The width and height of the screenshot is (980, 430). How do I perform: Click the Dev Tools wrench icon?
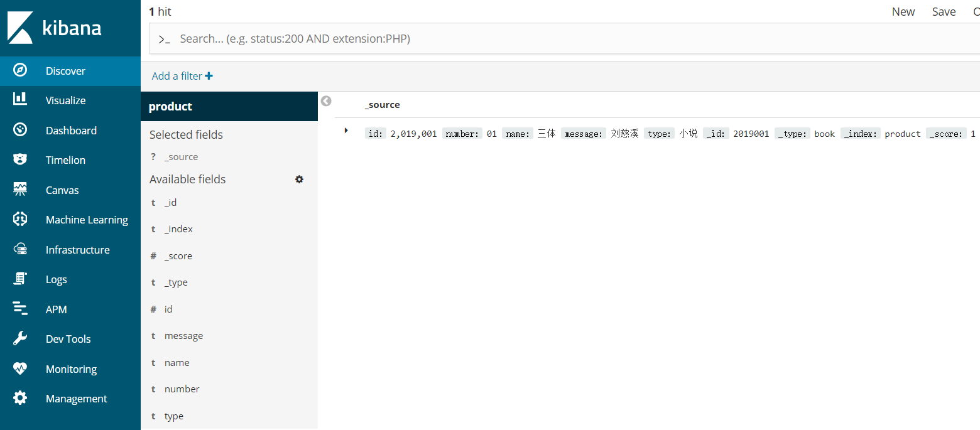[20, 338]
